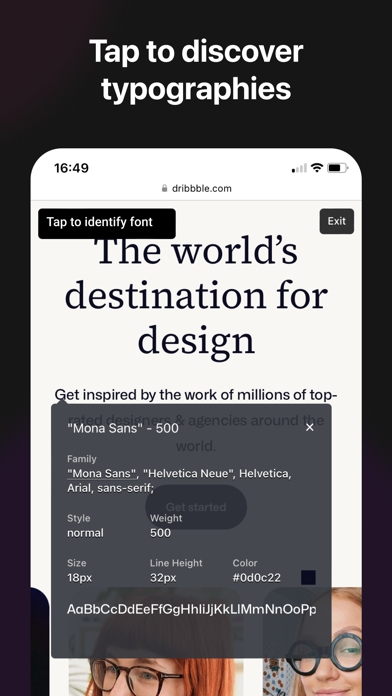Tap the 'The world's destination for design' headline

[196, 297]
